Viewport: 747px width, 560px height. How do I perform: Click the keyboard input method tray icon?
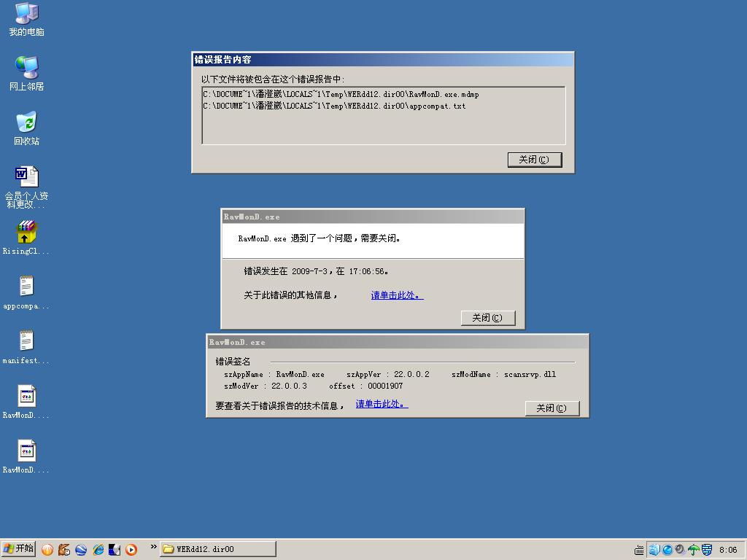pos(639,550)
